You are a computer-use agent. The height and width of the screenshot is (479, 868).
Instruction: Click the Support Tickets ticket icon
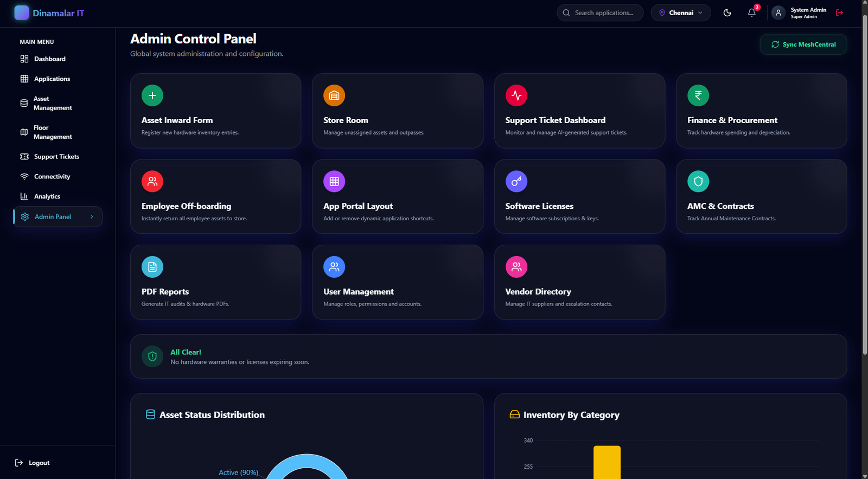[x=24, y=156]
